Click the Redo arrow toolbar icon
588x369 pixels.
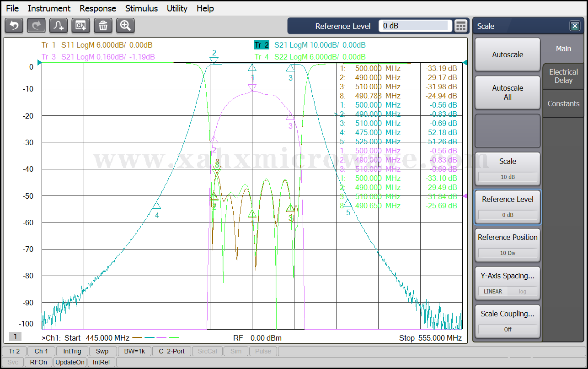37,26
